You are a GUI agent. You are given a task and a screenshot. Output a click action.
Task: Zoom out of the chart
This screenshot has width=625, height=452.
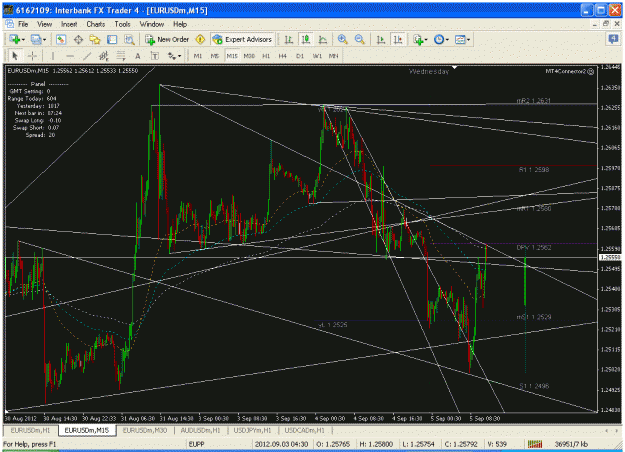pos(360,39)
